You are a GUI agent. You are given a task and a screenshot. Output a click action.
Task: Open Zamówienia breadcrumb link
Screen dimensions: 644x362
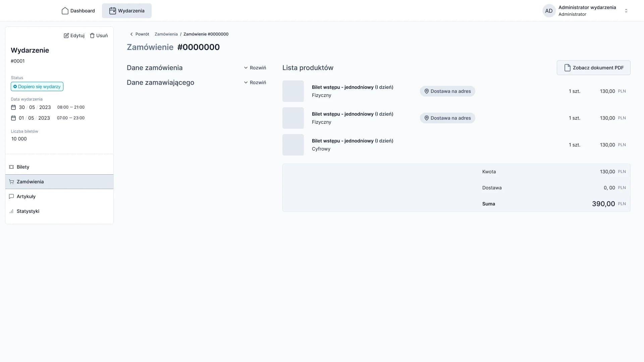point(166,34)
